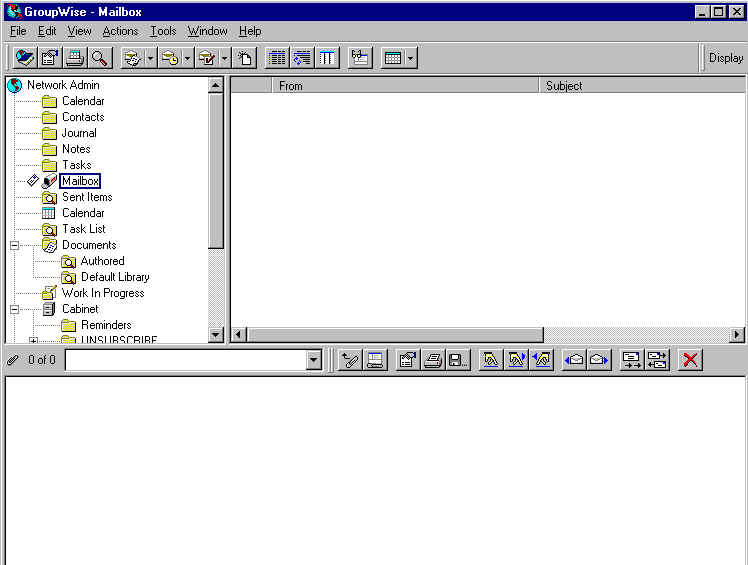Open the File menu
This screenshot has height=565, width=748.
click(18, 31)
